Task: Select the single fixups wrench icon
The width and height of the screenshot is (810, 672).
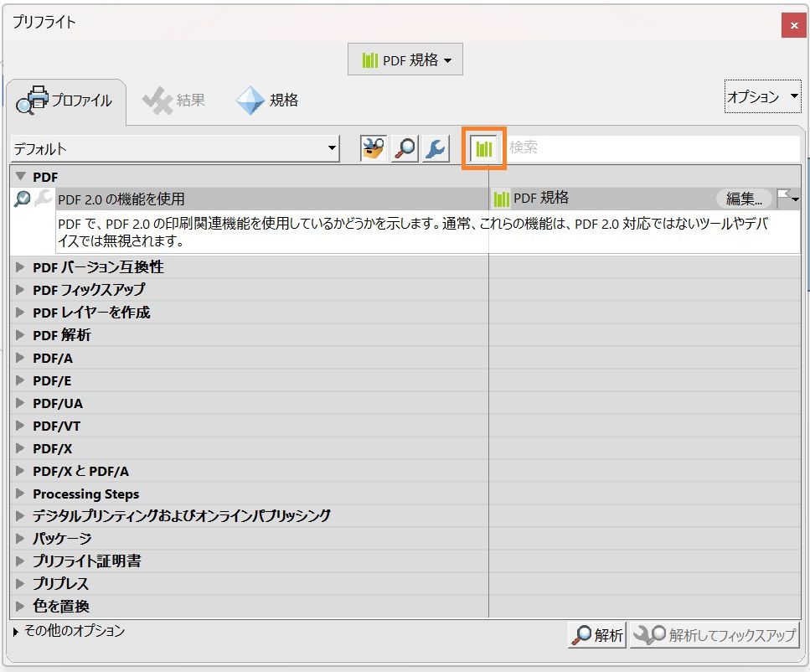Action: coord(436,149)
